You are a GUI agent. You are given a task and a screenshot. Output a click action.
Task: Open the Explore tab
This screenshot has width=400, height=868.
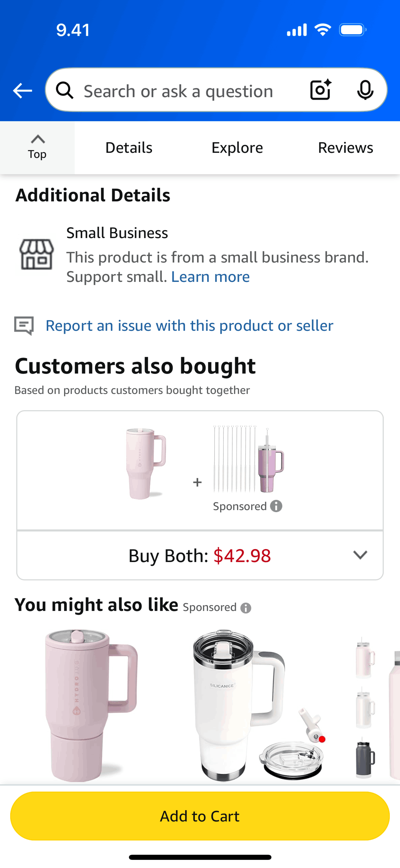(237, 148)
